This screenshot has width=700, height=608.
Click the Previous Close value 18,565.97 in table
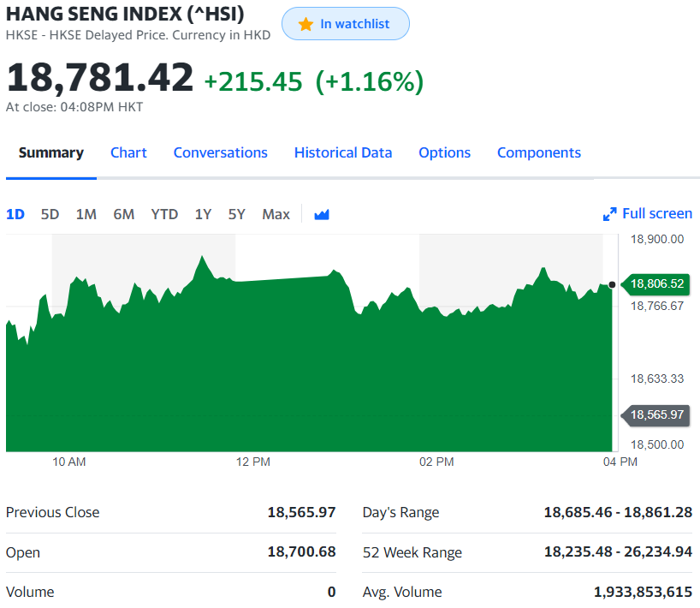point(301,512)
